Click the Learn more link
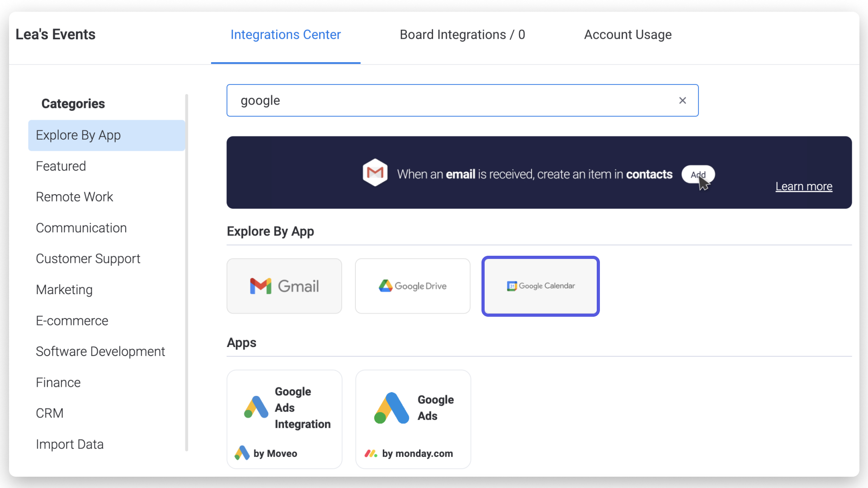 [804, 187]
